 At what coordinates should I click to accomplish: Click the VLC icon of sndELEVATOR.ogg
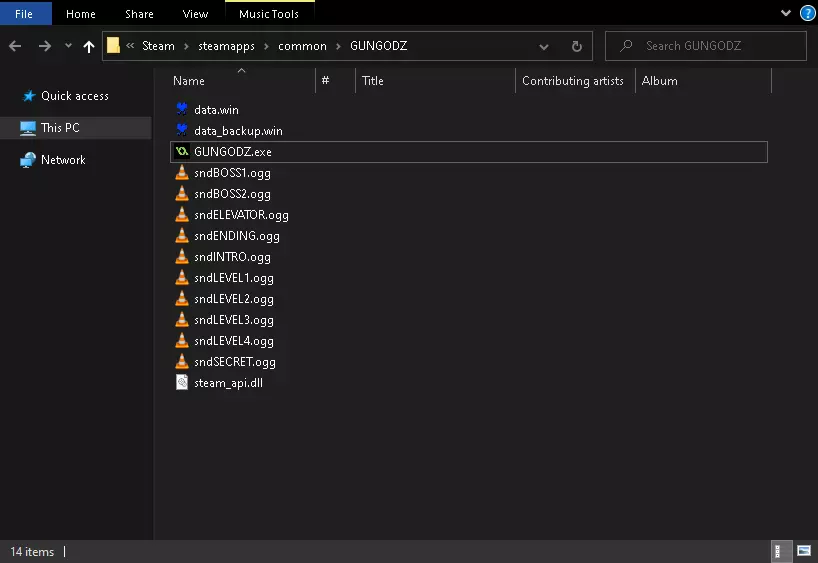[x=182, y=214]
